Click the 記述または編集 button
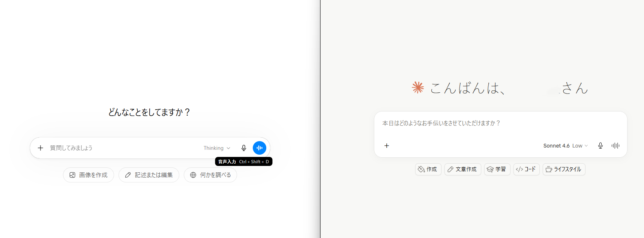Image resolution: width=644 pixels, height=238 pixels. (x=149, y=175)
